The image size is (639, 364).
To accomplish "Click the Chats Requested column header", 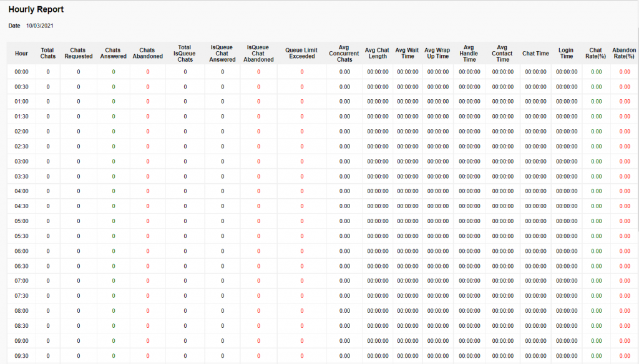I will (x=78, y=54).
